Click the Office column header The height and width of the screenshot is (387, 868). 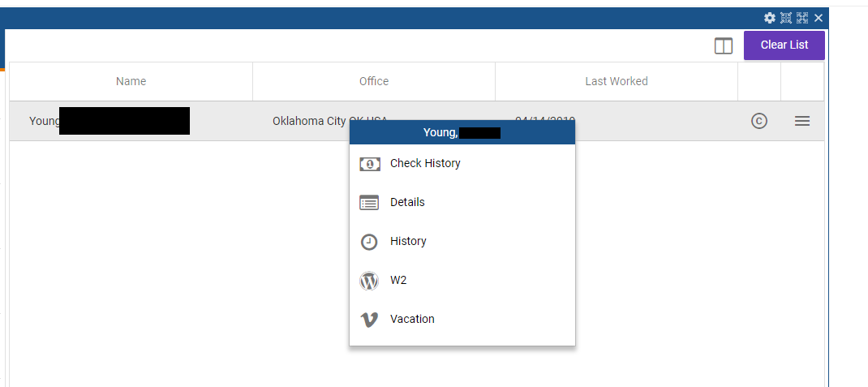tap(374, 81)
